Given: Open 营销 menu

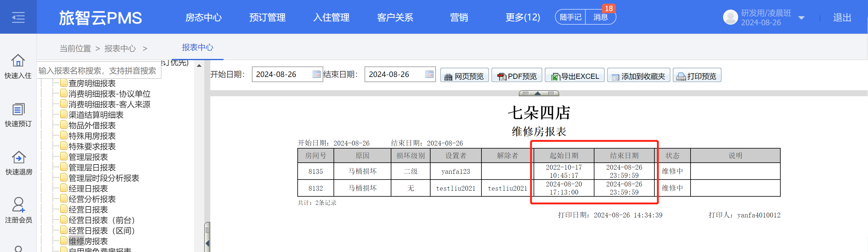Looking at the screenshot, I should coord(459,17).
